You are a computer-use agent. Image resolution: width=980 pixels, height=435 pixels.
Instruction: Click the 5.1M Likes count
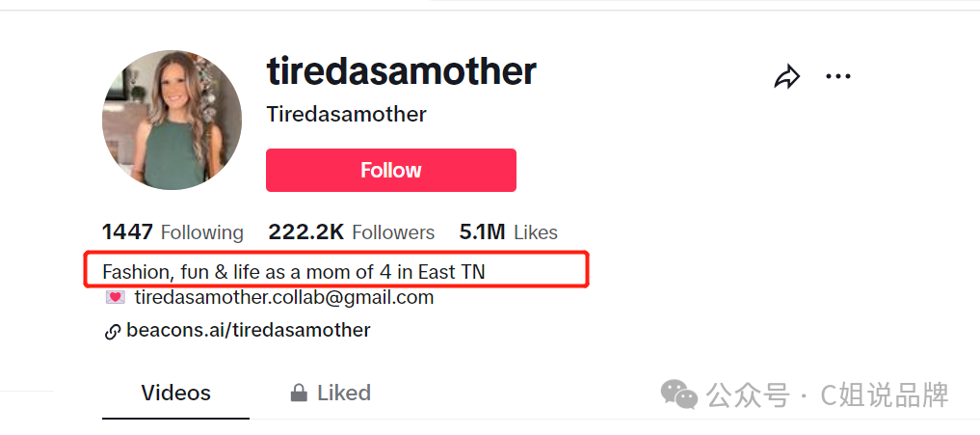(x=508, y=232)
